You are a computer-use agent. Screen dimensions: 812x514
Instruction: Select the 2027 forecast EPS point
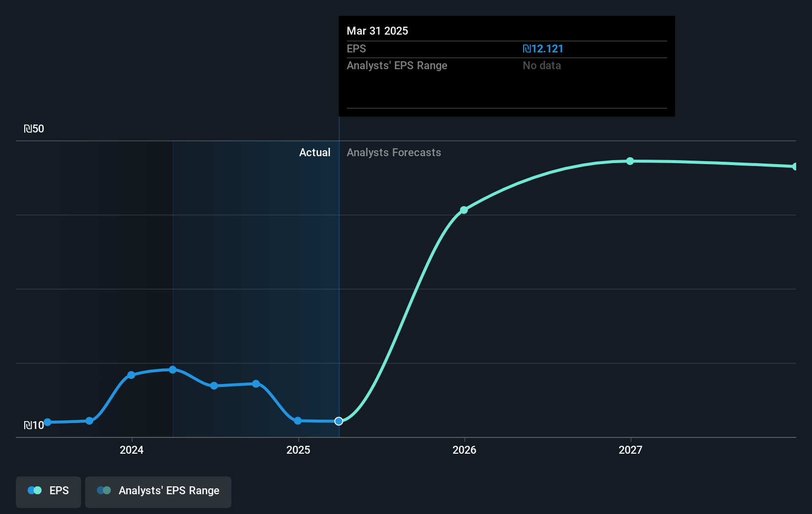click(630, 161)
